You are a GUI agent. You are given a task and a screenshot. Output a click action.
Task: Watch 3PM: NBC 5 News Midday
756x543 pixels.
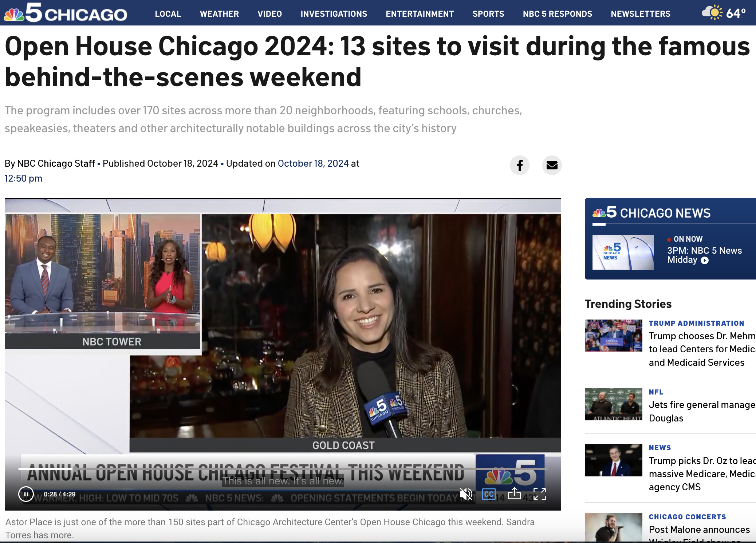click(704, 255)
